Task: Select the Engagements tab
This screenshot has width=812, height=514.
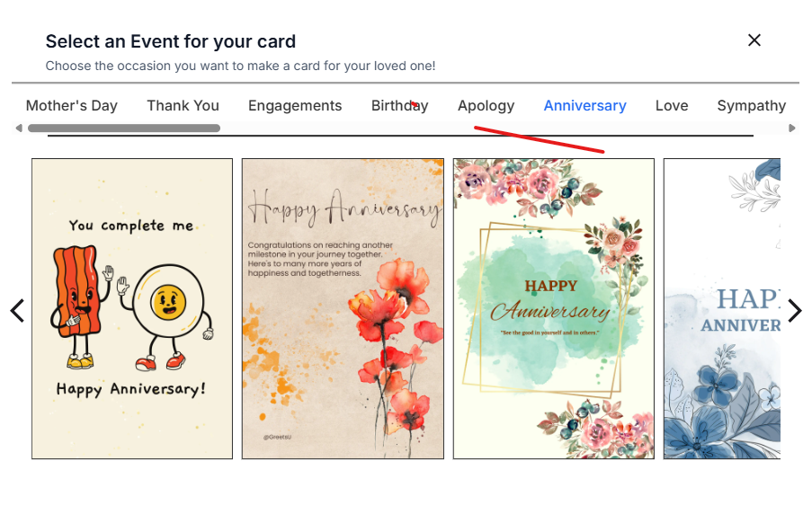Action: tap(295, 105)
